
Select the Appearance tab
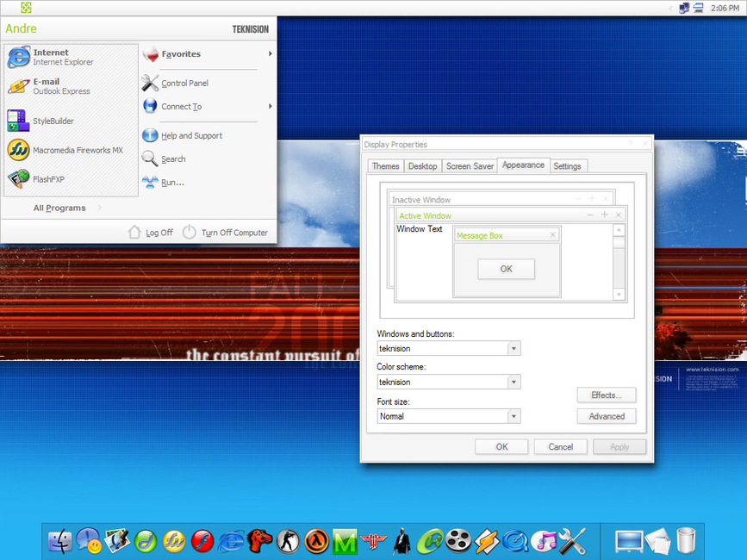pyautogui.click(x=523, y=165)
